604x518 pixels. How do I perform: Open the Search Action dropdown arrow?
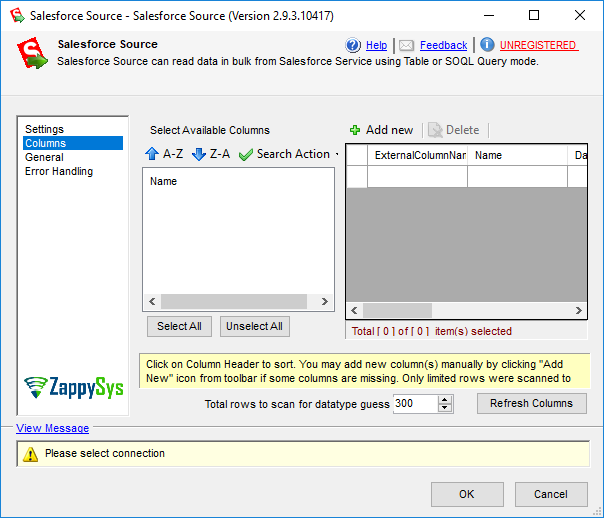click(x=337, y=154)
